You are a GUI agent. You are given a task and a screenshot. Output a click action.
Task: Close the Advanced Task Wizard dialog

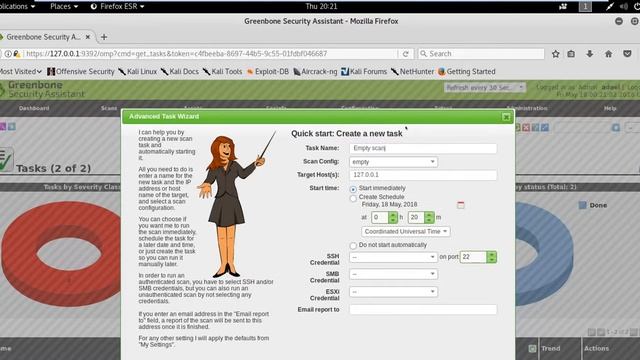click(506, 117)
